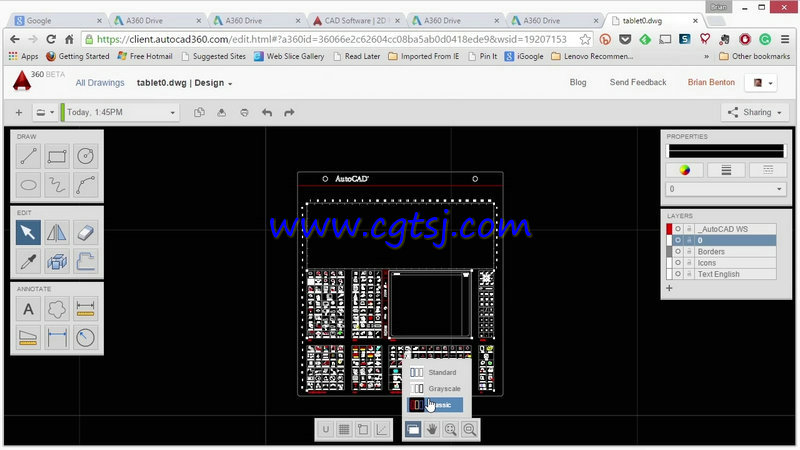Toggle the ortho tracking button
800x450 pixels.
(x=382, y=430)
